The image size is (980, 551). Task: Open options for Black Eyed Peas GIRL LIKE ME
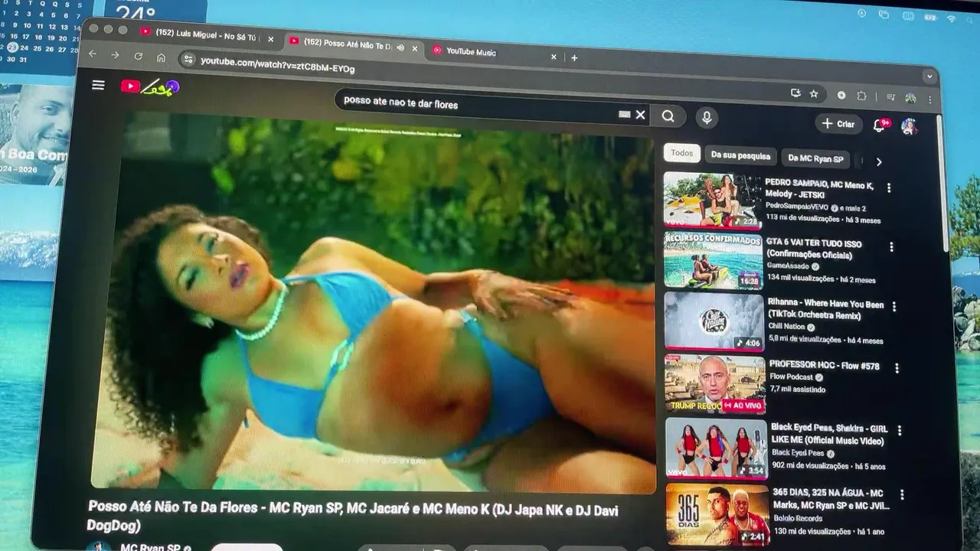(x=899, y=431)
